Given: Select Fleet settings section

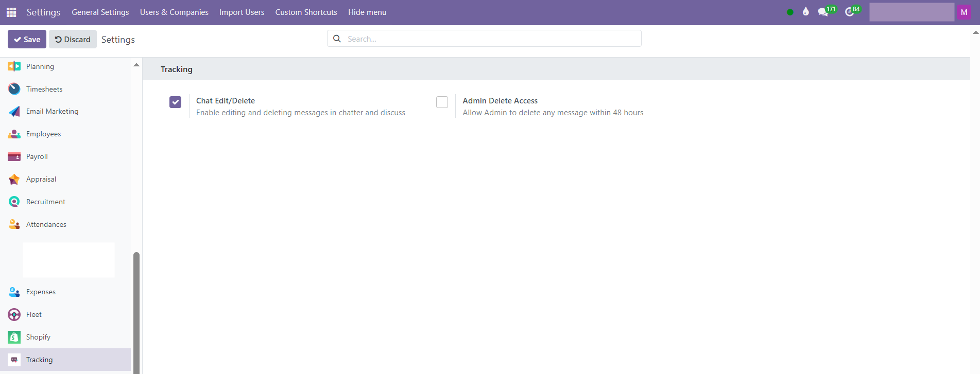Looking at the screenshot, I should (65, 314).
